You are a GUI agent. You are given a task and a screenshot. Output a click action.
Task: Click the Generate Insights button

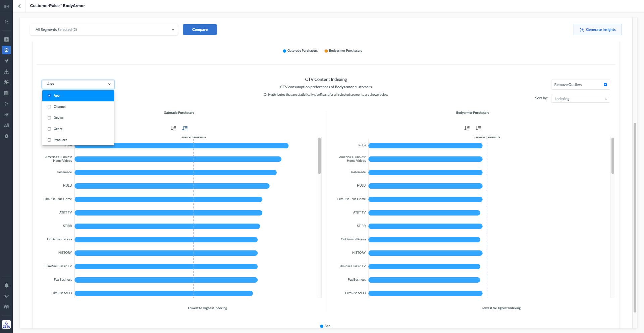598,30
